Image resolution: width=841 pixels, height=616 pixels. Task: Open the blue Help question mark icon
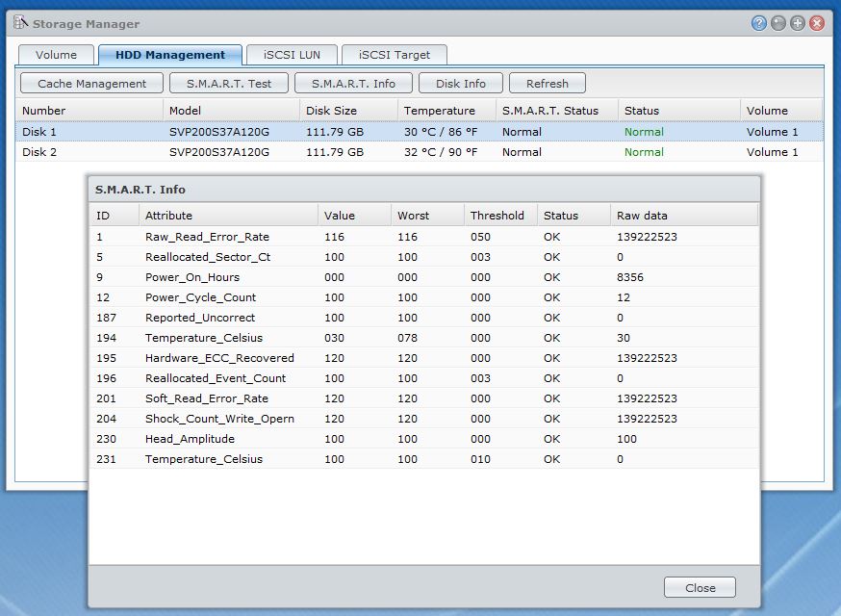click(x=759, y=23)
